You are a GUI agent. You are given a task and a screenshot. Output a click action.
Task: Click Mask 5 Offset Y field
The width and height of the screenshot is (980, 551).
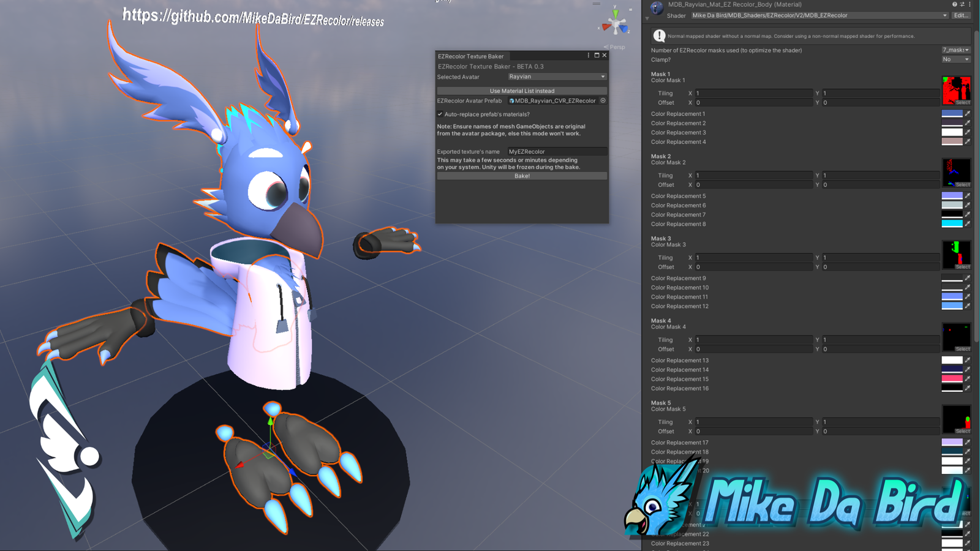pos(880,431)
